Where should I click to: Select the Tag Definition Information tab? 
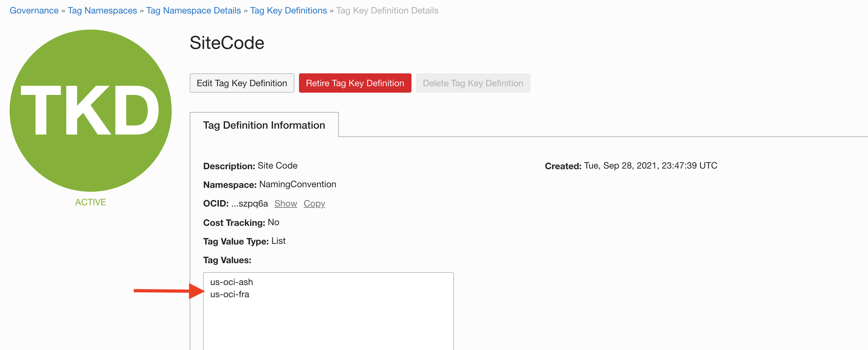(x=264, y=125)
